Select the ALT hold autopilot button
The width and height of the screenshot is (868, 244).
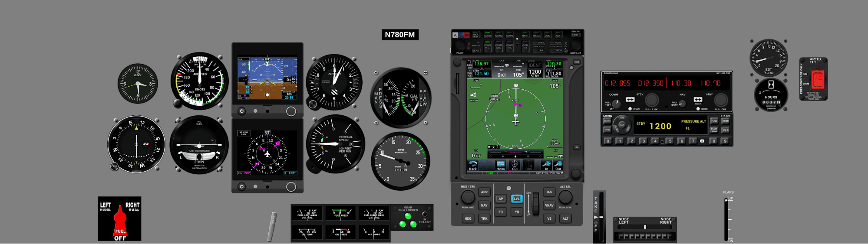[x=565, y=218]
